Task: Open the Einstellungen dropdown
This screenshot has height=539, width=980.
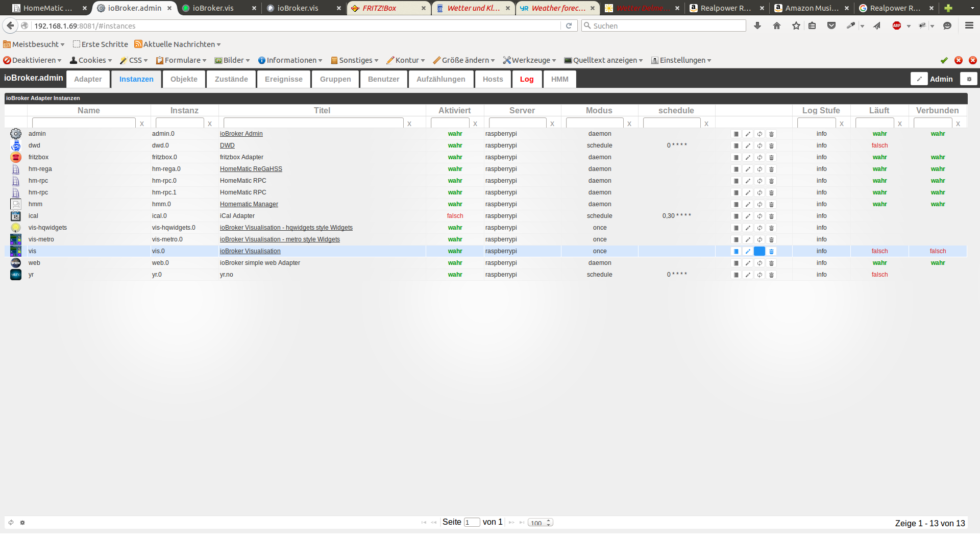Action: 681,60
